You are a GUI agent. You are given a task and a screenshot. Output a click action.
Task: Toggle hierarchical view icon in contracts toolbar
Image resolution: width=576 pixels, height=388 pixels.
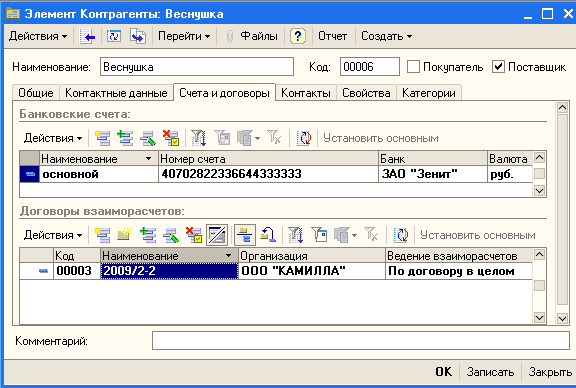click(217, 235)
